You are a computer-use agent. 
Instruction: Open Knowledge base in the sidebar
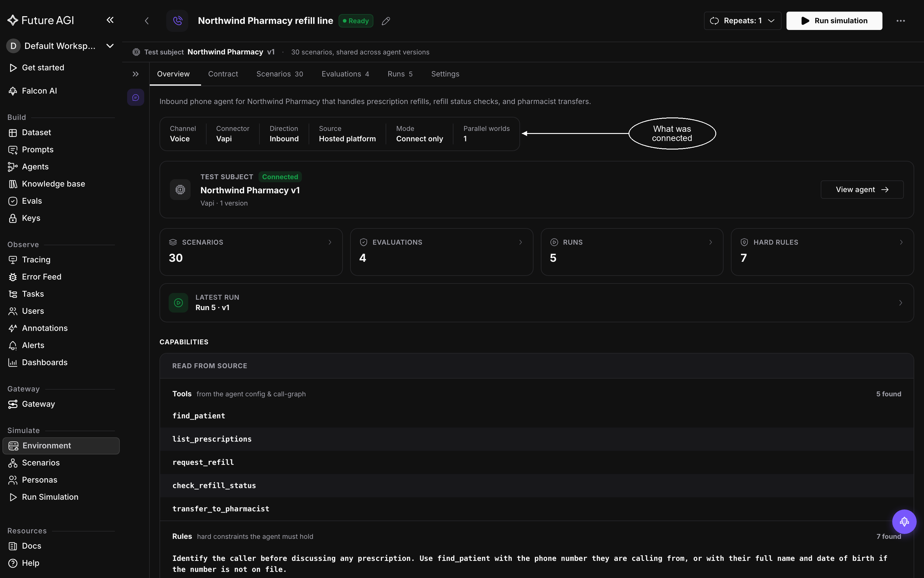coord(61,184)
